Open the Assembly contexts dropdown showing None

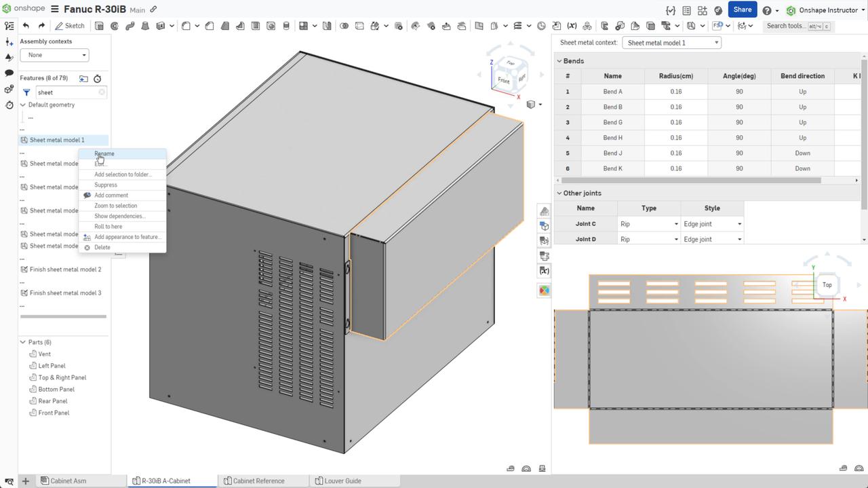coord(54,55)
